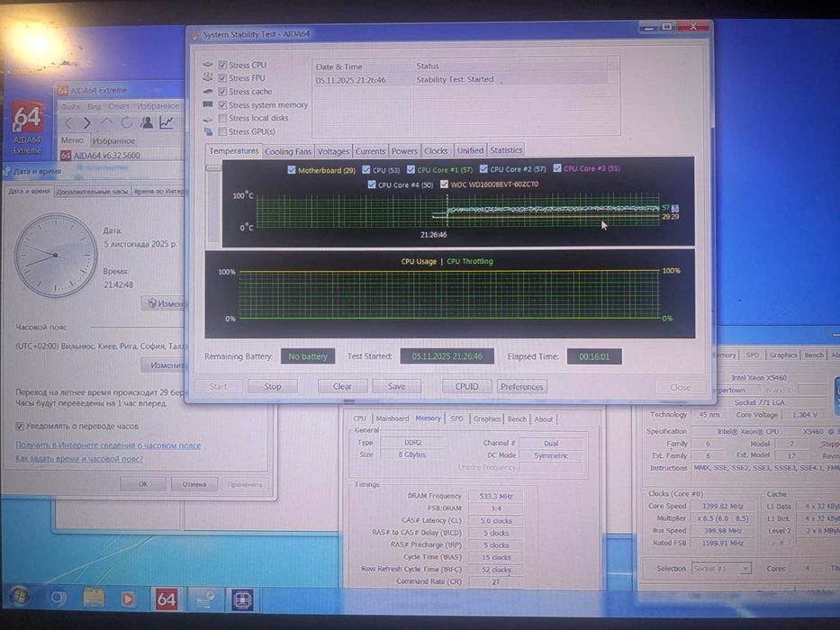Open stability test Preferences

[x=522, y=386]
